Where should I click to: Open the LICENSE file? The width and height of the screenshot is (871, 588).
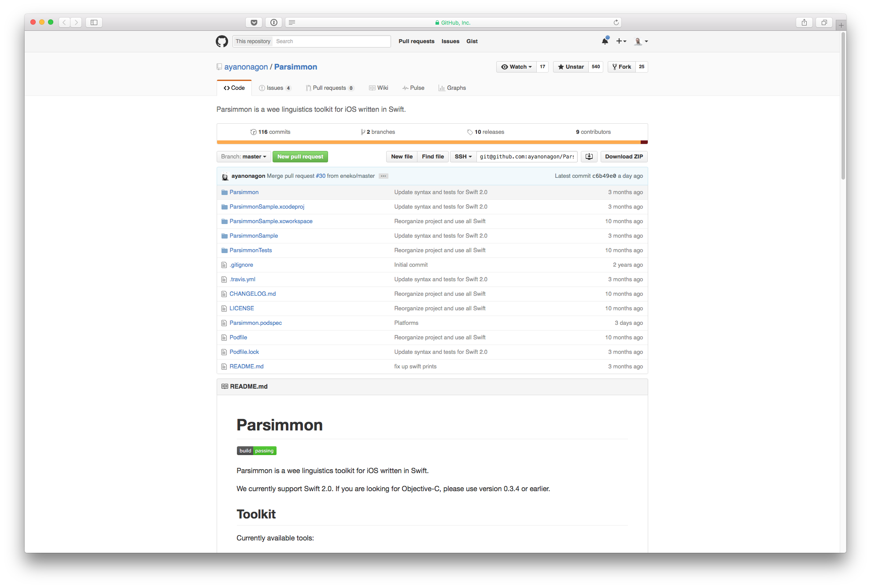tap(242, 309)
